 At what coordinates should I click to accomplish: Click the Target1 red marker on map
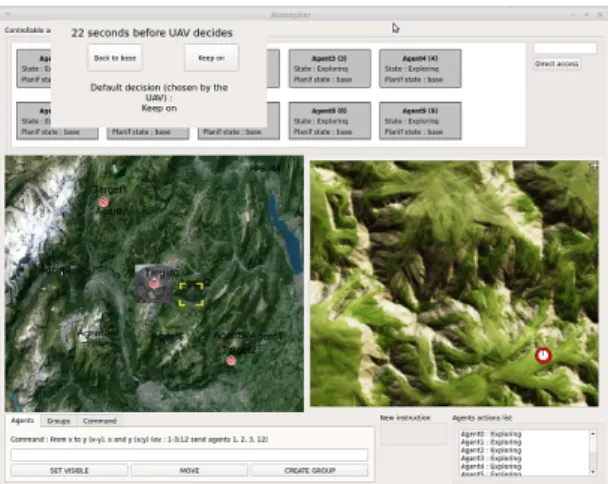tap(103, 202)
